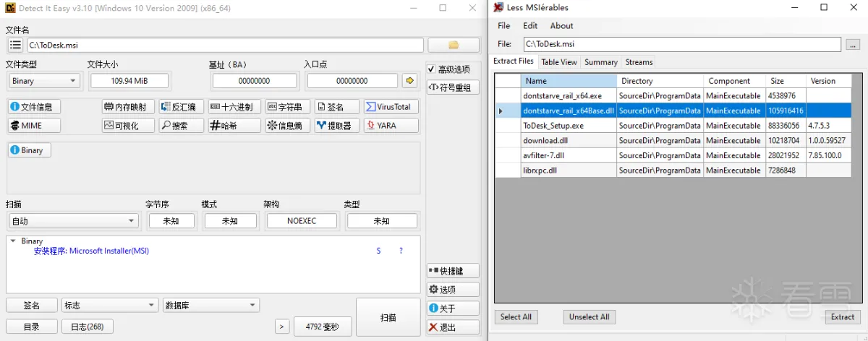Click the File path field in Less MSIérables

681,45
